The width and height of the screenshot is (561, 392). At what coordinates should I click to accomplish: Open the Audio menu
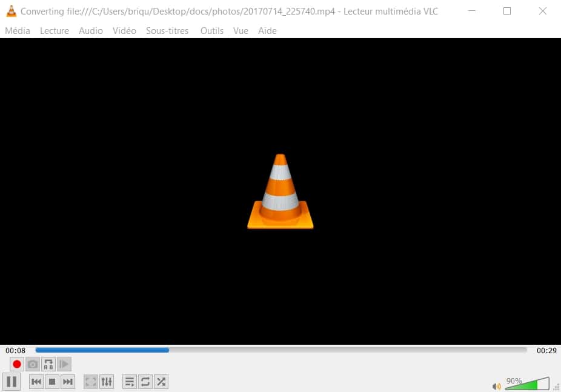click(x=91, y=31)
